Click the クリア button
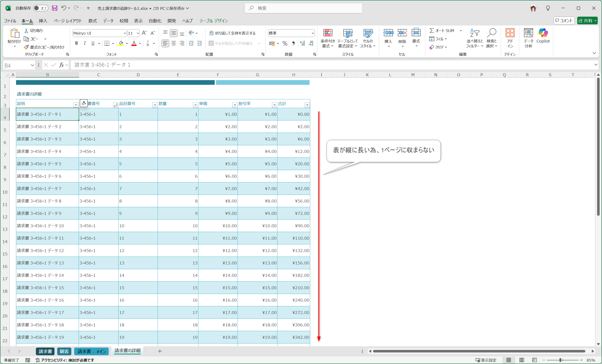The width and height of the screenshot is (602, 364). tap(438, 47)
